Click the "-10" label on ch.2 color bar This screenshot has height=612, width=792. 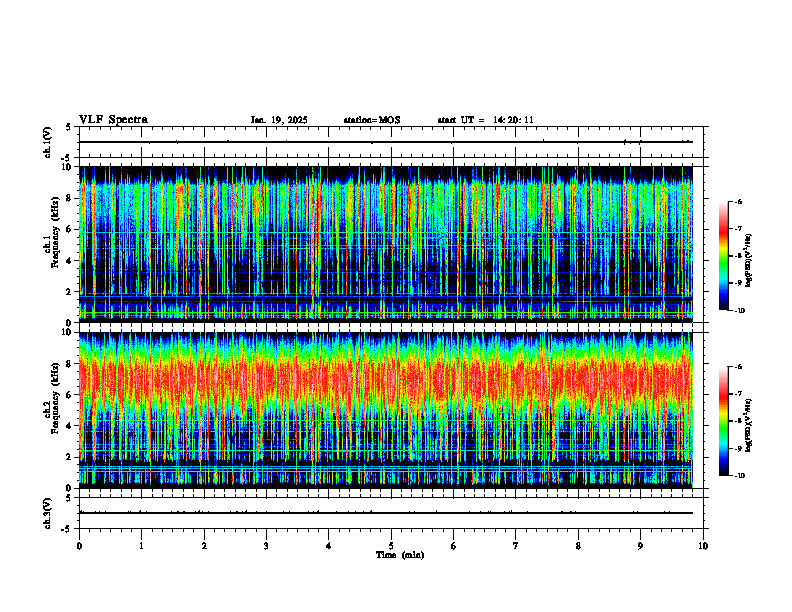pos(739,476)
